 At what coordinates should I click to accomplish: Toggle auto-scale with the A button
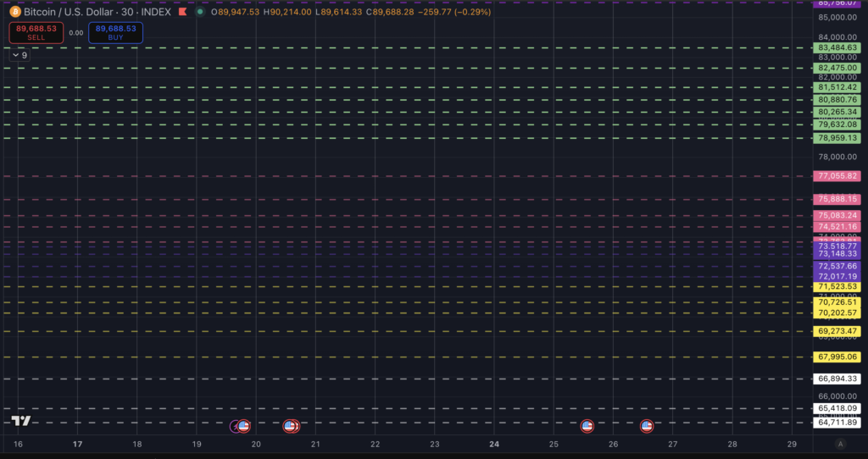(840, 444)
